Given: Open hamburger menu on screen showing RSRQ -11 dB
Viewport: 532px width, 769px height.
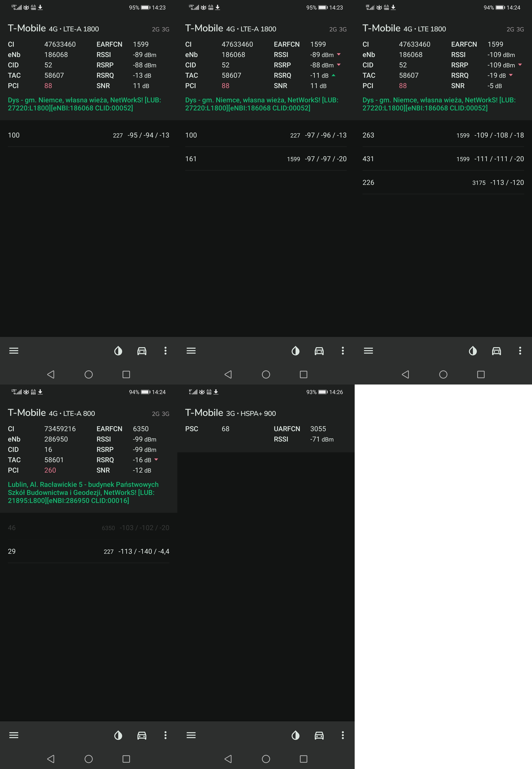Looking at the screenshot, I should (x=191, y=350).
